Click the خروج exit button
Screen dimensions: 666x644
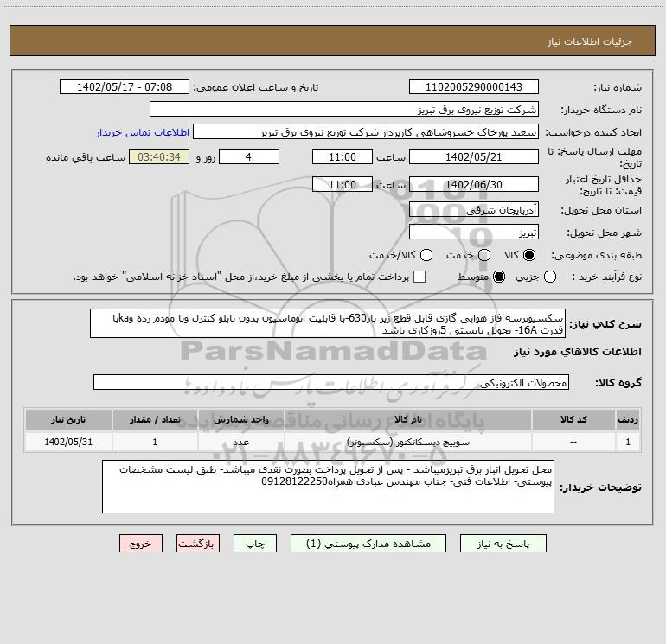[141, 544]
